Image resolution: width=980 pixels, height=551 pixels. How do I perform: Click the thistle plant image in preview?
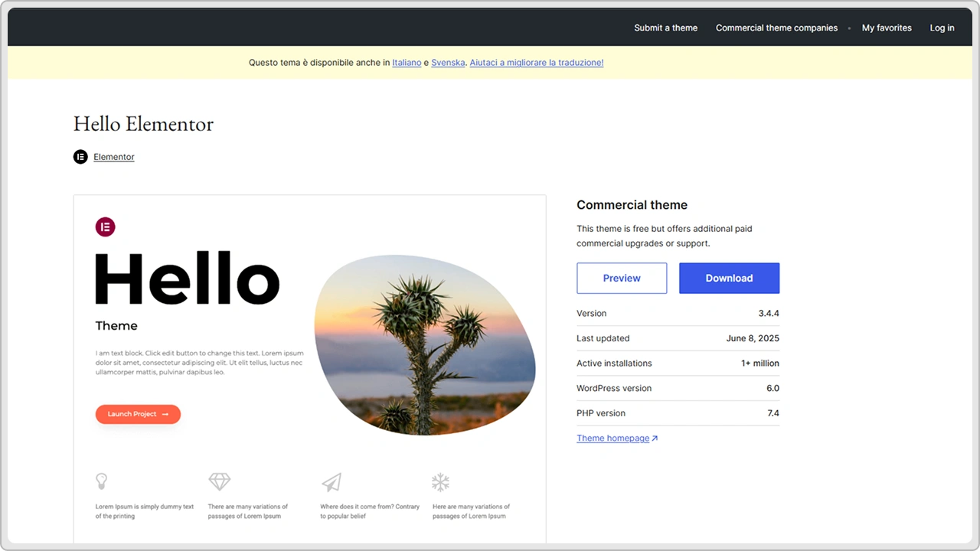coord(425,345)
